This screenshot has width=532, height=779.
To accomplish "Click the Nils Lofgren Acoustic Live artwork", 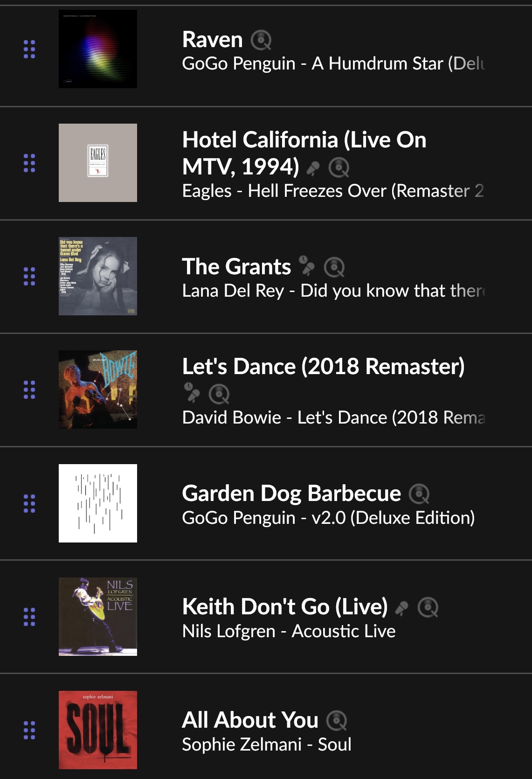I will point(98,617).
